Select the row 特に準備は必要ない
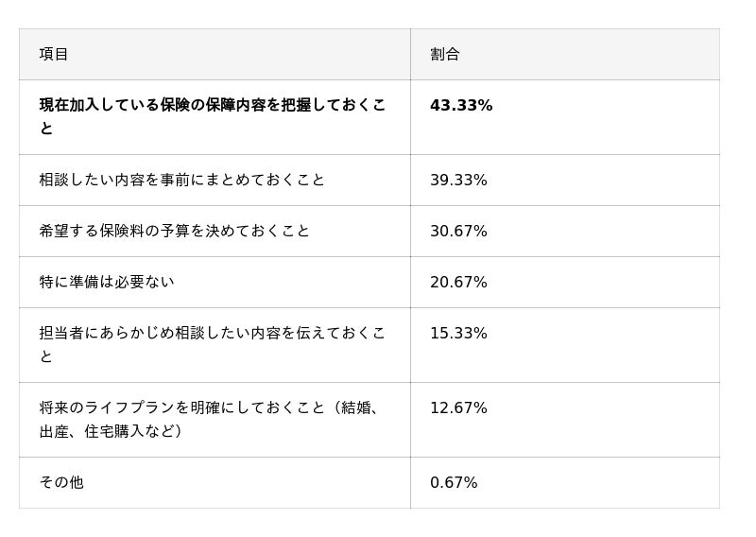This screenshot has height=537, width=756. coord(107,283)
